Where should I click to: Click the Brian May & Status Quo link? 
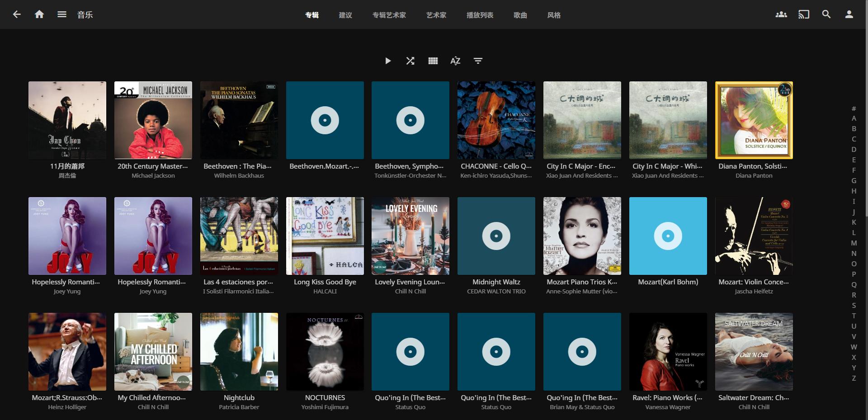[582, 407]
